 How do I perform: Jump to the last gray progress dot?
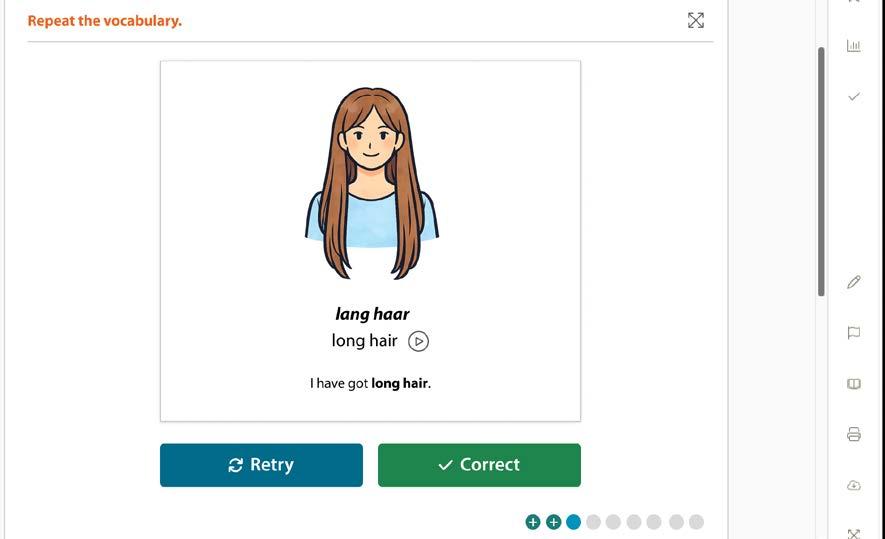point(696,522)
